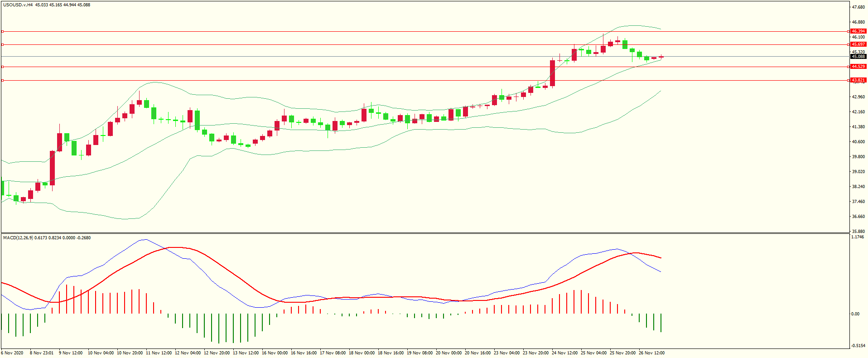Click the 37.460 price axis value

pos(858,202)
